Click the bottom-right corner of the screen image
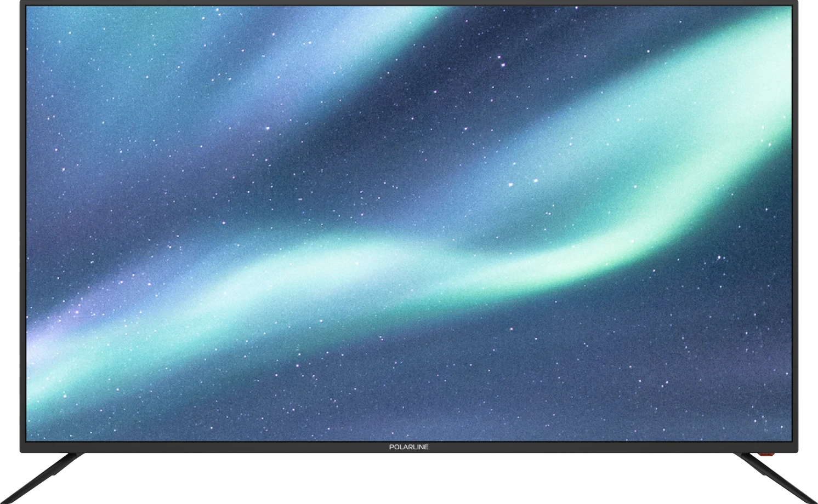This screenshot has height=504, width=818. point(789,438)
